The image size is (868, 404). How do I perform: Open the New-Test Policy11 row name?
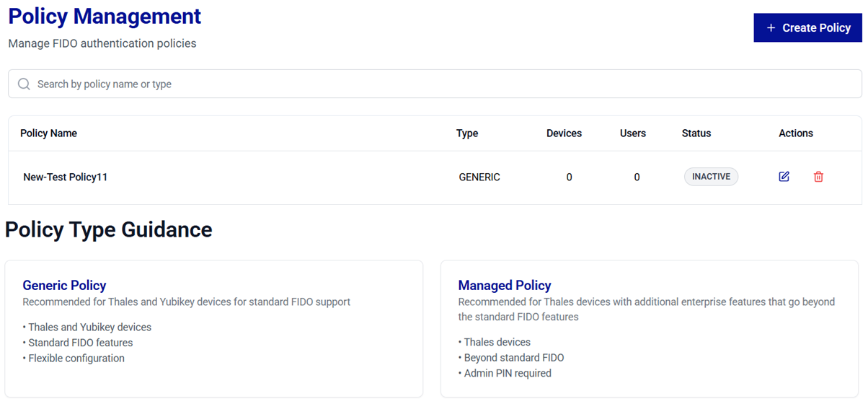(x=65, y=177)
